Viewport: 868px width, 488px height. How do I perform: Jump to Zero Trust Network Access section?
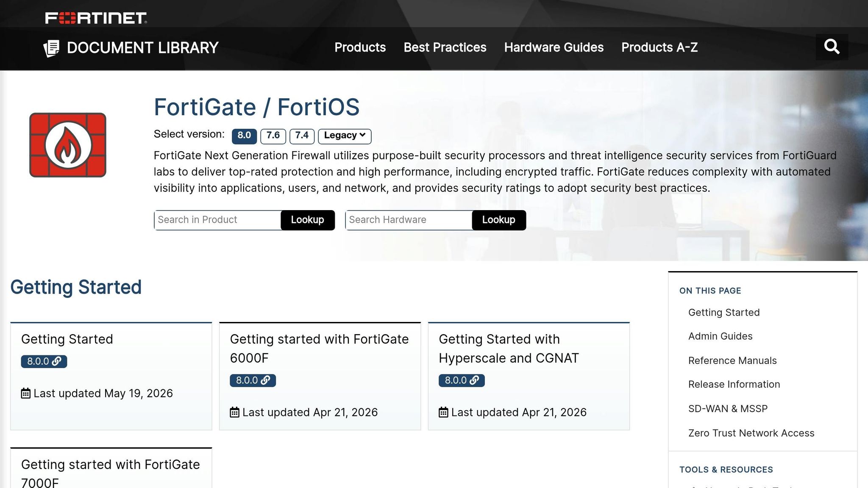[751, 433]
